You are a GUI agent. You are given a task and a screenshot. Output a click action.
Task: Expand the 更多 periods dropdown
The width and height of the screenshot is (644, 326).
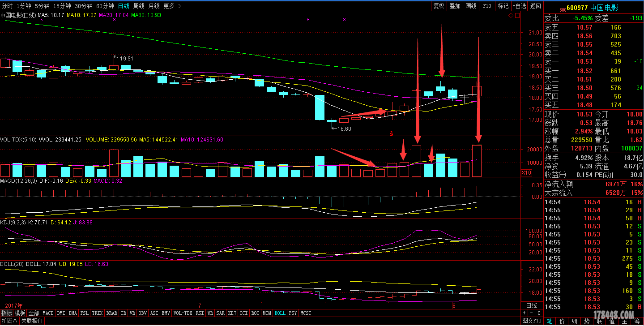click(172, 6)
